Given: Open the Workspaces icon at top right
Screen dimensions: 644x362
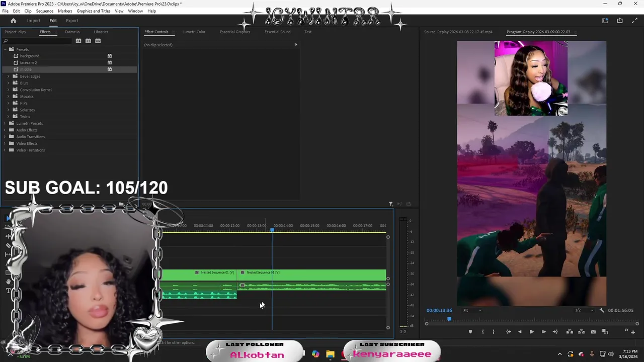Looking at the screenshot, I should (605, 21).
